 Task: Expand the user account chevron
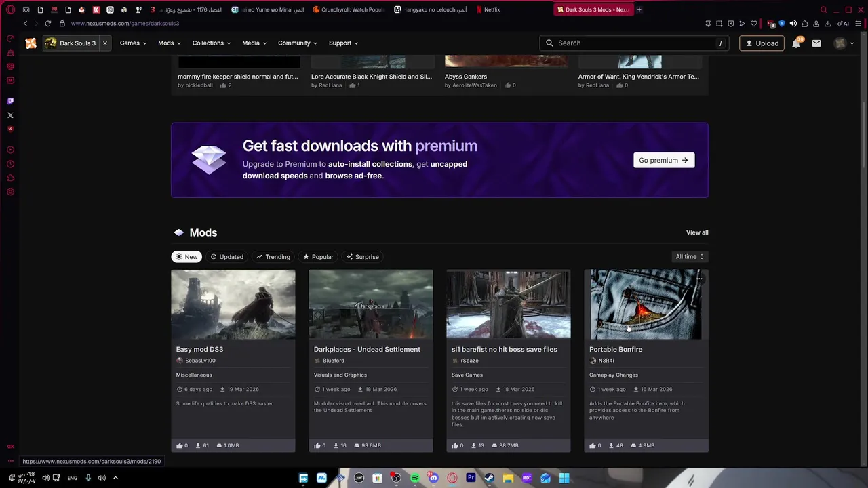tap(852, 43)
